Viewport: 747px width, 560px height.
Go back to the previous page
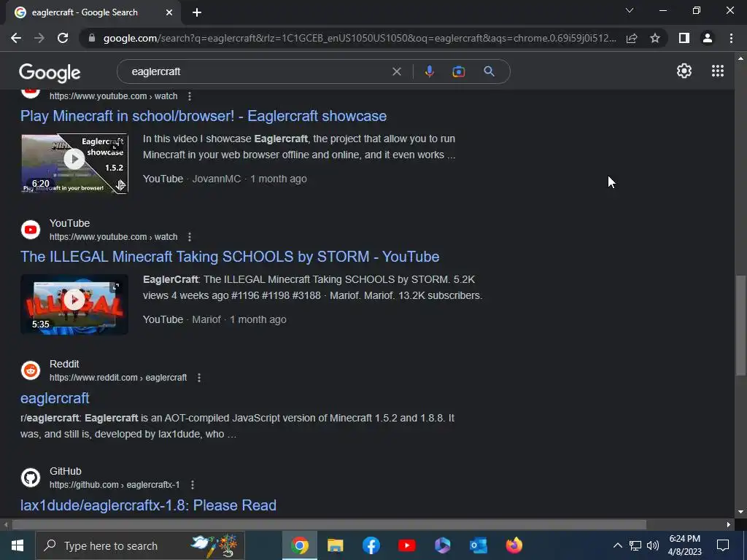tap(16, 38)
